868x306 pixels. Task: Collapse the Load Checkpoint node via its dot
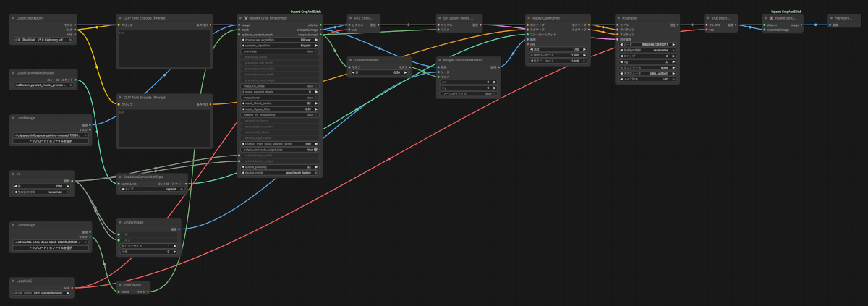click(x=12, y=17)
